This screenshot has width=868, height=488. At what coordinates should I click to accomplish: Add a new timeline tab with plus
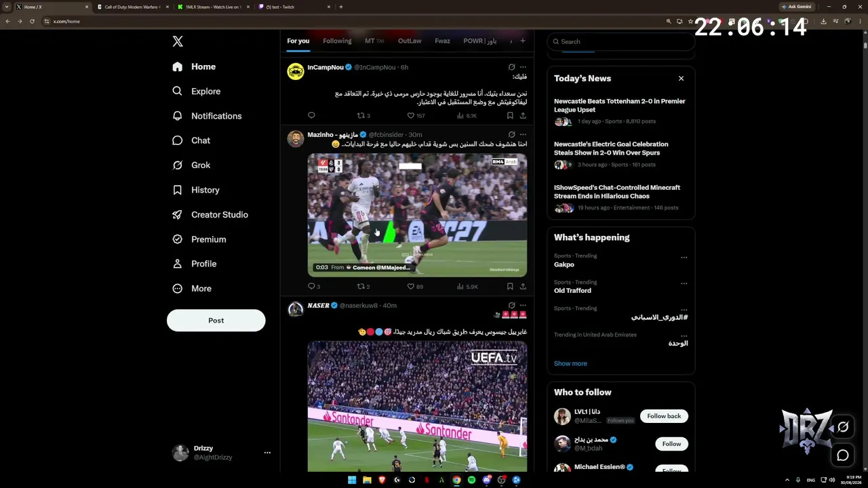[x=522, y=41]
